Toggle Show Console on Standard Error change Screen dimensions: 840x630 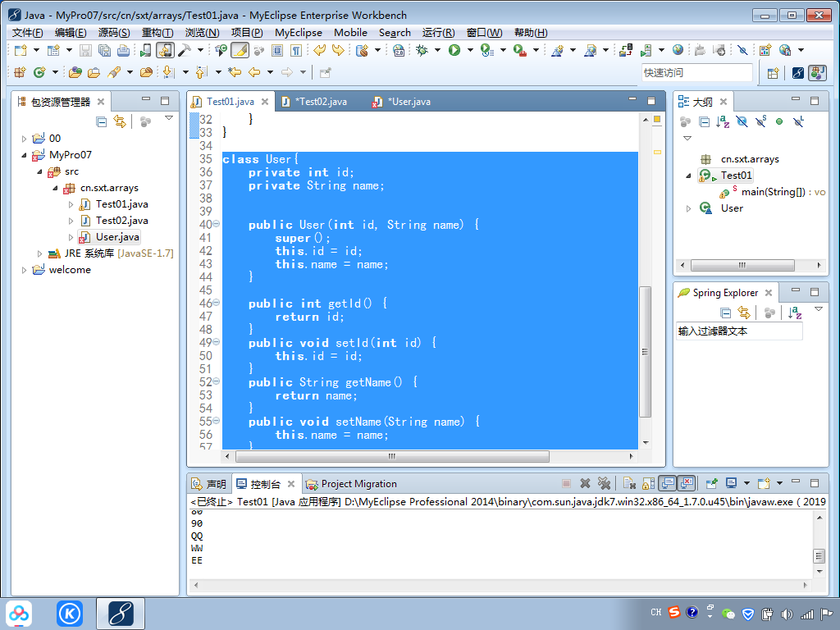click(x=687, y=484)
